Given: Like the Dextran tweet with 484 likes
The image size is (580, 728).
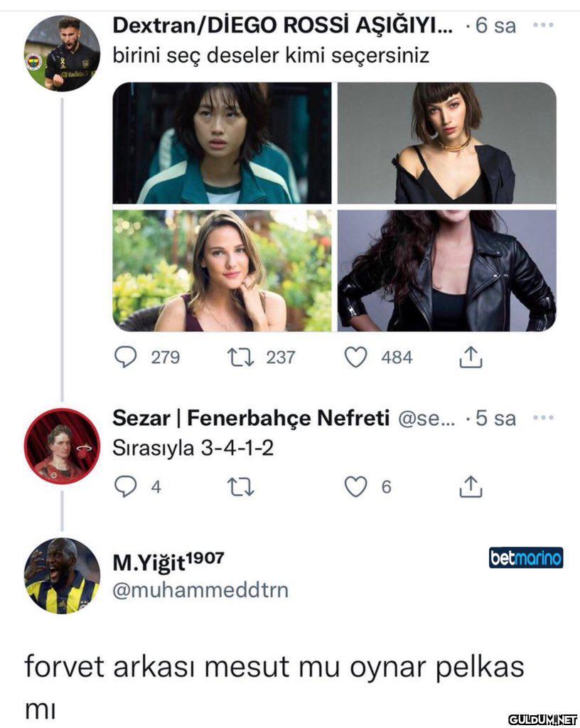Looking at the screenshot, I should click(355, 357).
